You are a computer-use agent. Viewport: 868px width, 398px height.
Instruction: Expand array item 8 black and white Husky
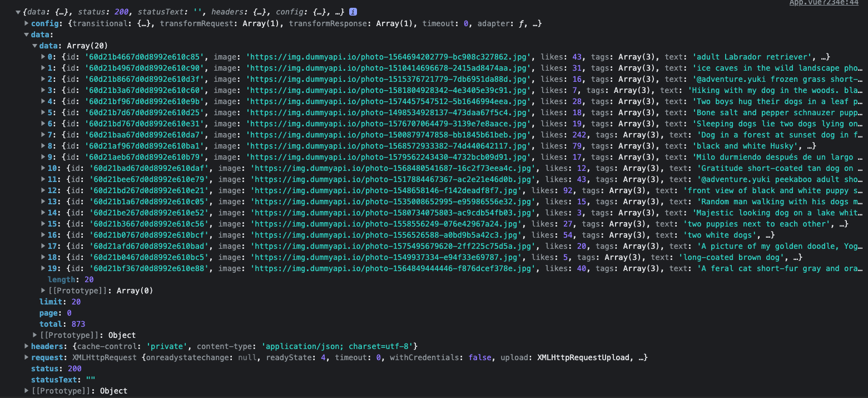point(44,146)
